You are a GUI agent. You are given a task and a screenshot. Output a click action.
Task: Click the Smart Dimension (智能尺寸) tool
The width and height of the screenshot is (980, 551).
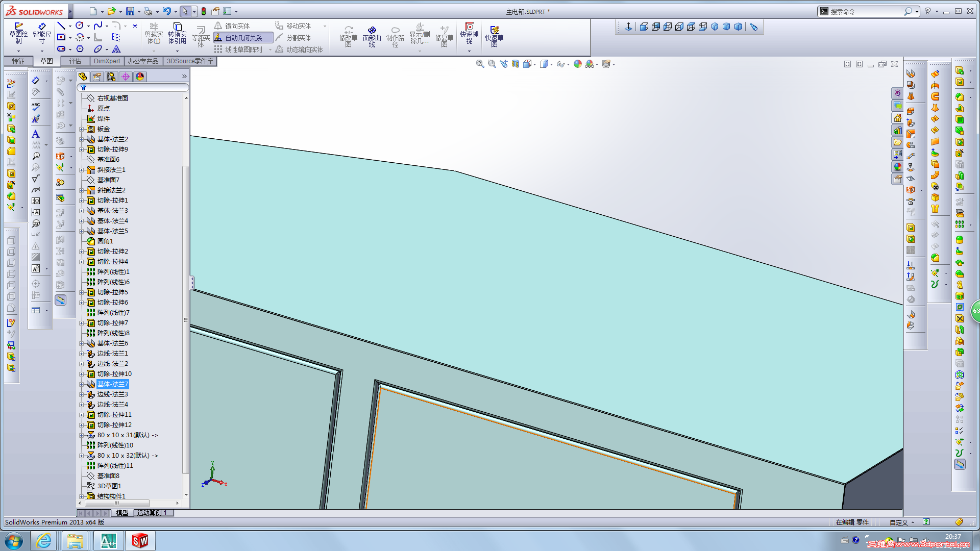(x=42, y=32)
